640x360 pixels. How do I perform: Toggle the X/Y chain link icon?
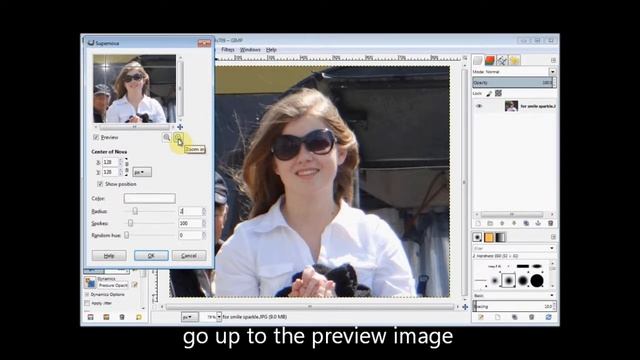127,167
